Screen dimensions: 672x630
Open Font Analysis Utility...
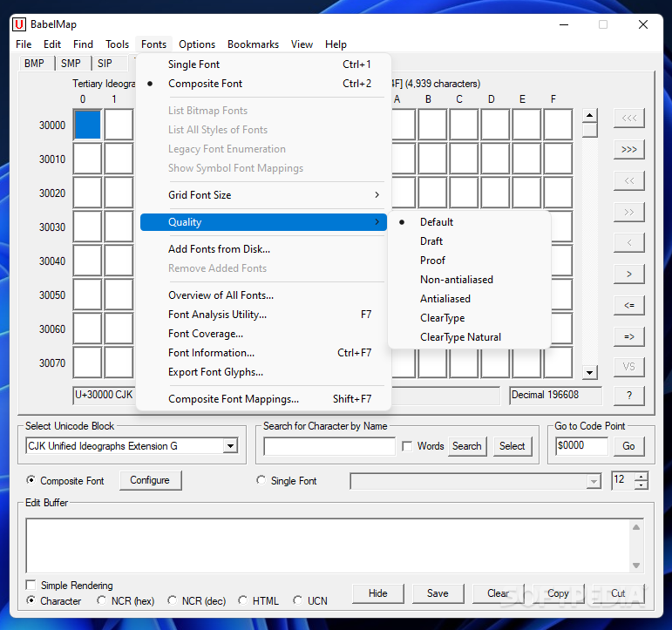coord(263,315)
